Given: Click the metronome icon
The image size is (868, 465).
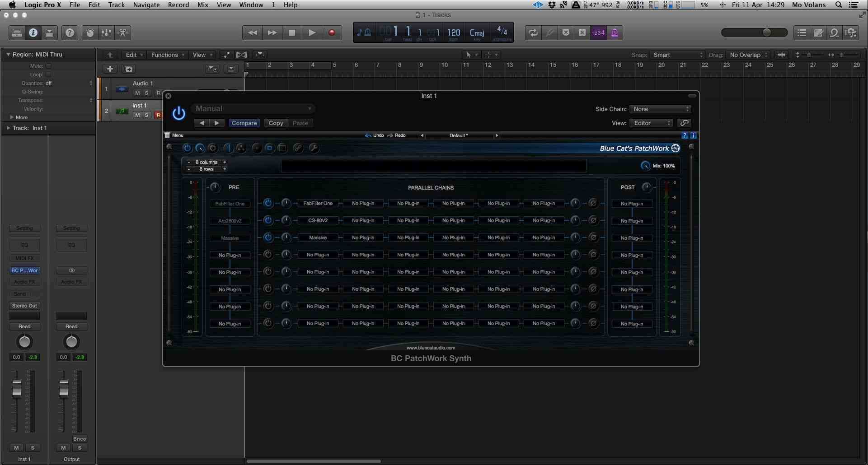Looking at the screenshot, I should 615,33.
